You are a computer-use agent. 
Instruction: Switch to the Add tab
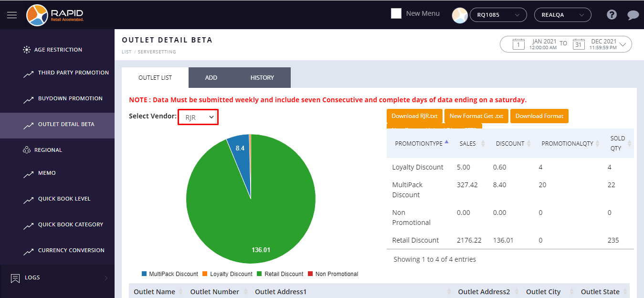[x=211, y=78]
